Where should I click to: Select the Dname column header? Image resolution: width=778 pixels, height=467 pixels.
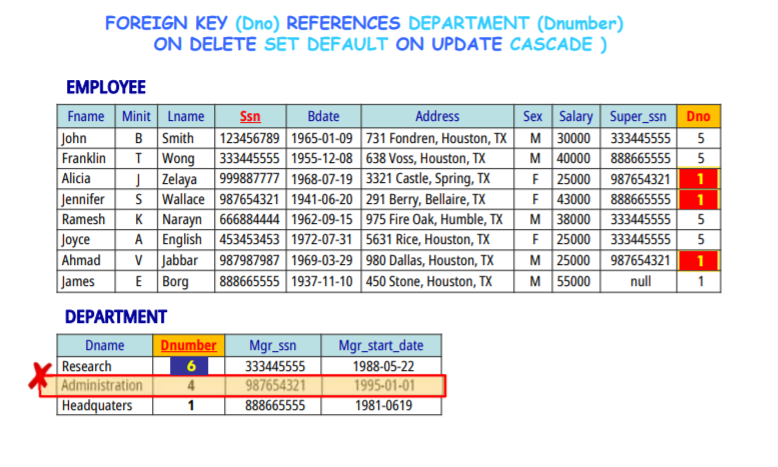105,345
